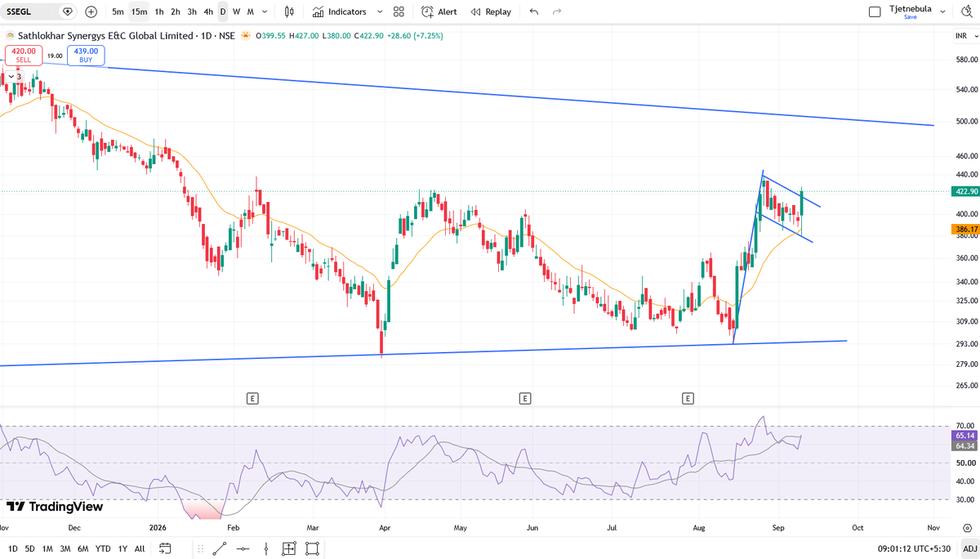Select the vertical line drawing tool
Viewport: 980px width, 559px height.
click(265, 548)
